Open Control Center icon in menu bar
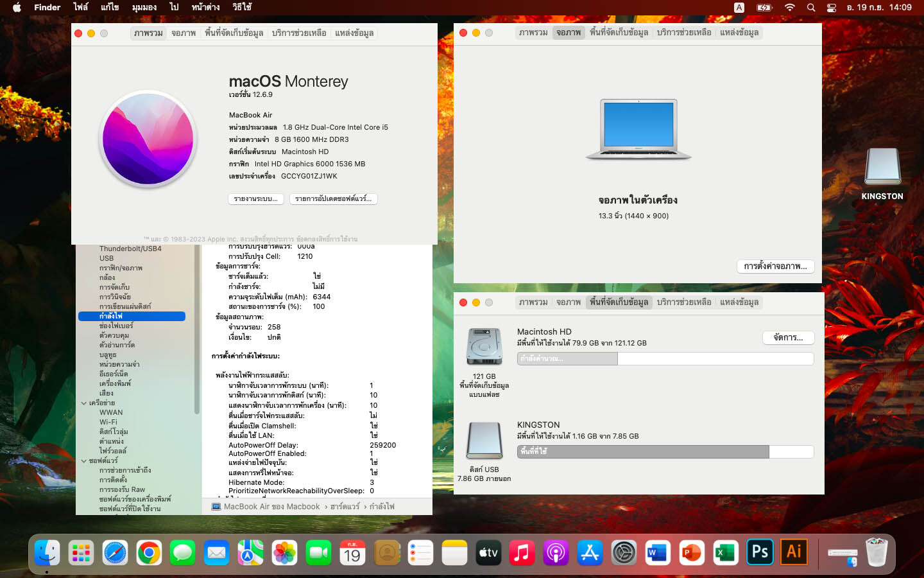 (832, 8)
